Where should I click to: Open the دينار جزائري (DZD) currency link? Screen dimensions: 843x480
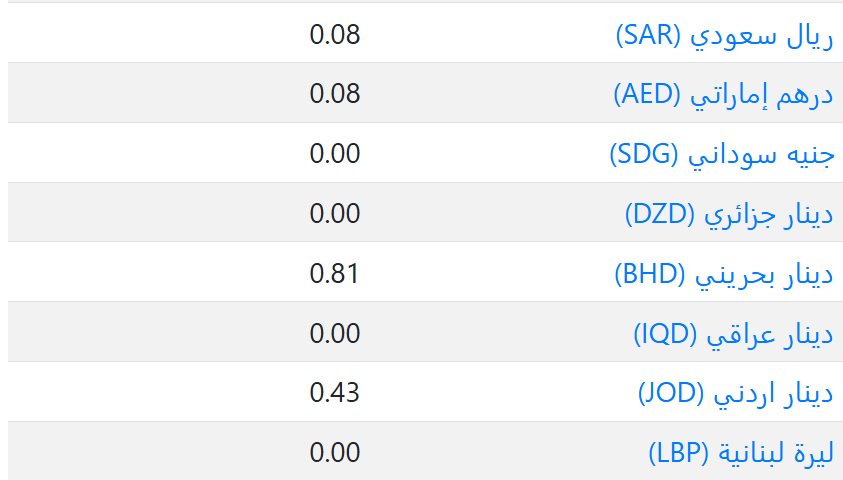coord(729,214)
